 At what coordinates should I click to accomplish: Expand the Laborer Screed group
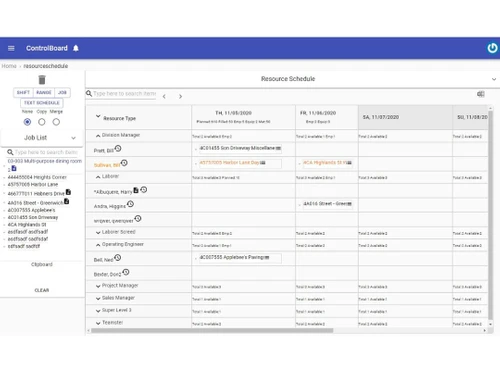tap(98, 232)
